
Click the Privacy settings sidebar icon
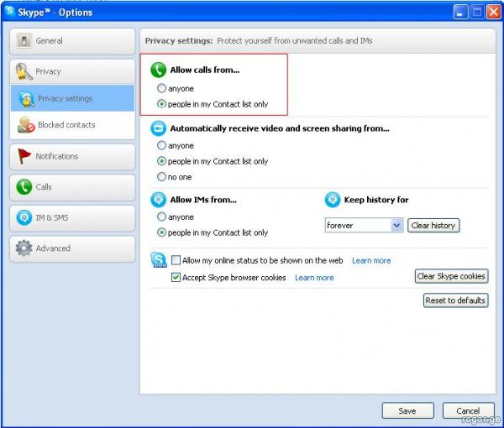pos(27,99)
